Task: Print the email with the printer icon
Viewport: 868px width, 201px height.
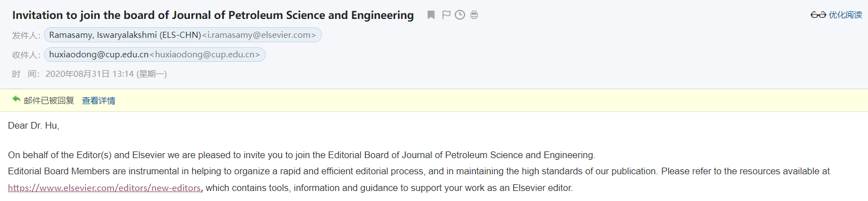Action: 474,15
